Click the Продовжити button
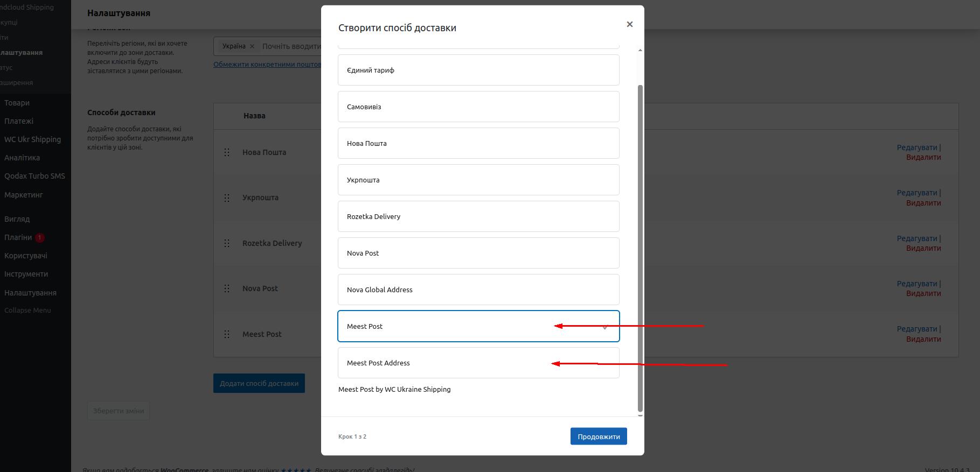Screen dimensions: 980x472 point(598,436)
